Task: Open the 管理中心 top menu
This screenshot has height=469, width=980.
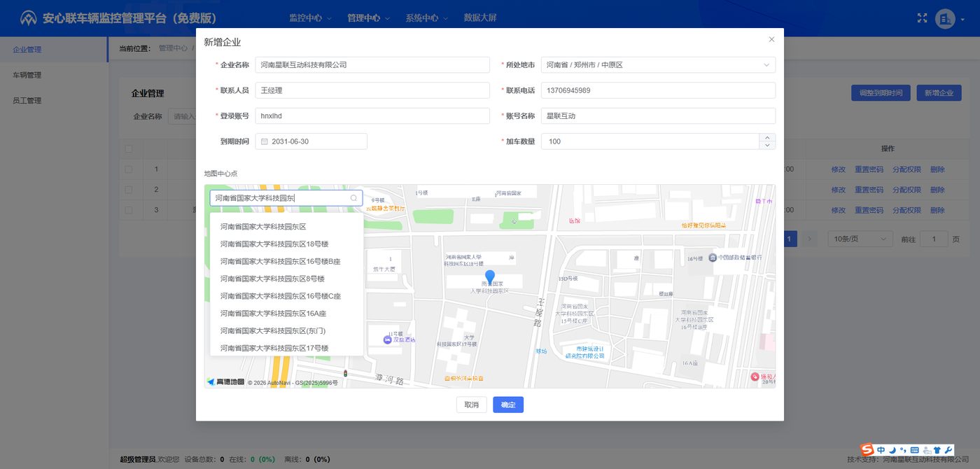Action: (x=369, y=18)
